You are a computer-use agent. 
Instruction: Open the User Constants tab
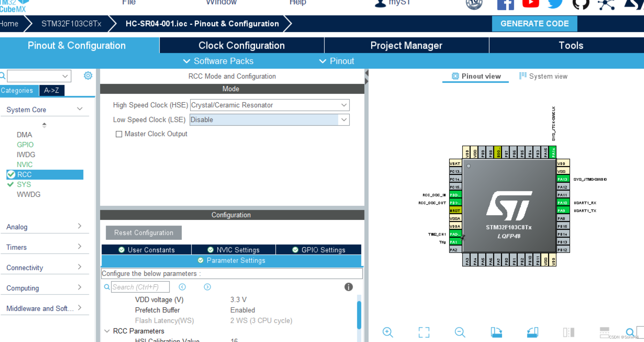pyautogui.click(x=147, y=250)
